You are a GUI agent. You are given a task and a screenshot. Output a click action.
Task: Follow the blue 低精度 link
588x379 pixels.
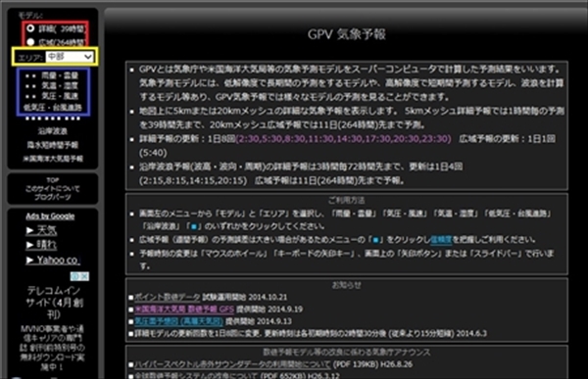[x=441, y=240]
